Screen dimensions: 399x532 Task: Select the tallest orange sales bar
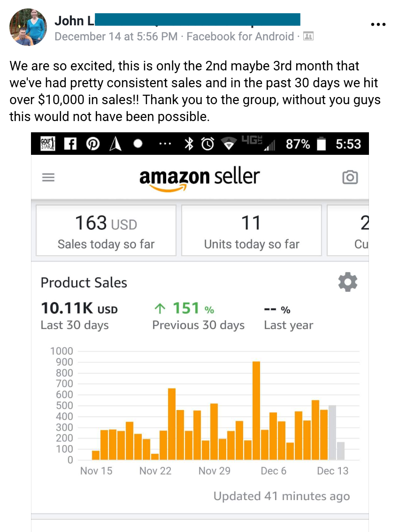tap(256, 410)
